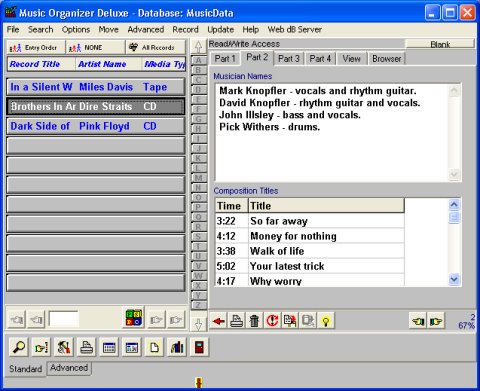Switch to the Browser tab
The image size is (480, 391).
coord(387,59)
